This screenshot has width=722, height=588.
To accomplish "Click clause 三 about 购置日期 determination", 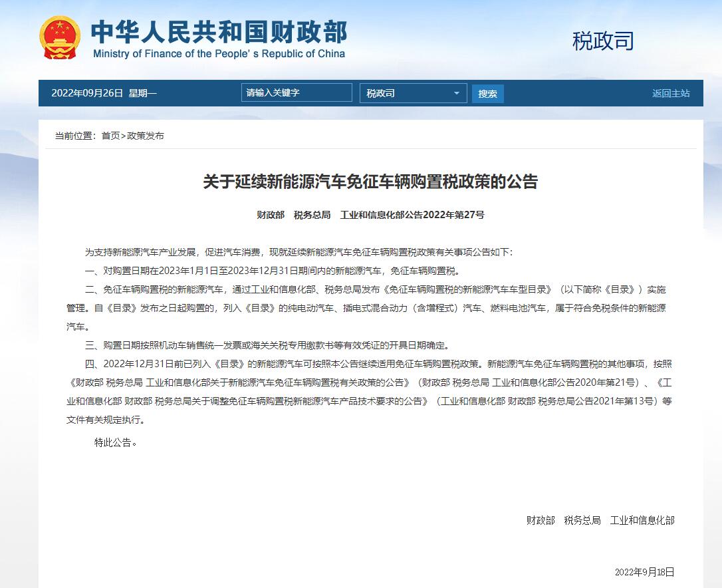I will [x=267, y=345].
